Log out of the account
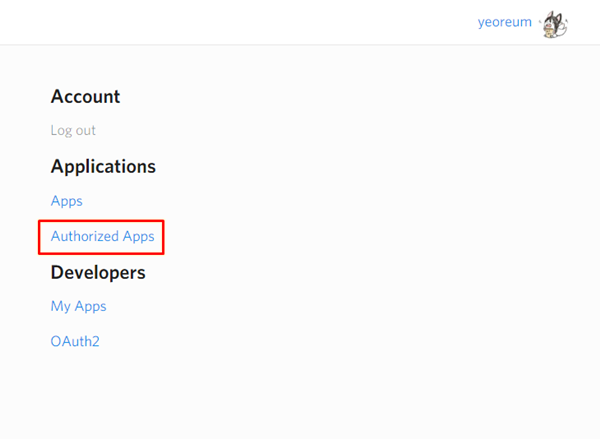The image size is (600, 439). pos(73,131)
